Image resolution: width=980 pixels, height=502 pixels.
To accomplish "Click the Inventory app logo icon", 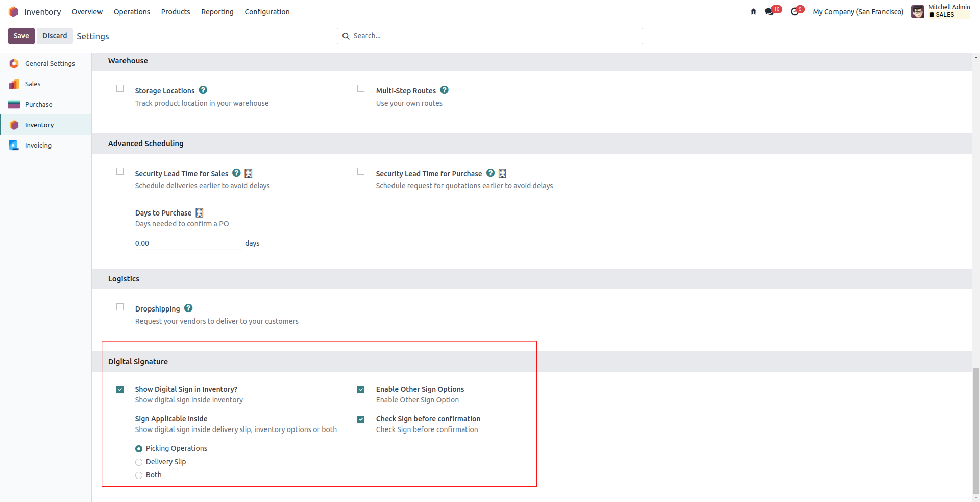I will click(13, 12).
